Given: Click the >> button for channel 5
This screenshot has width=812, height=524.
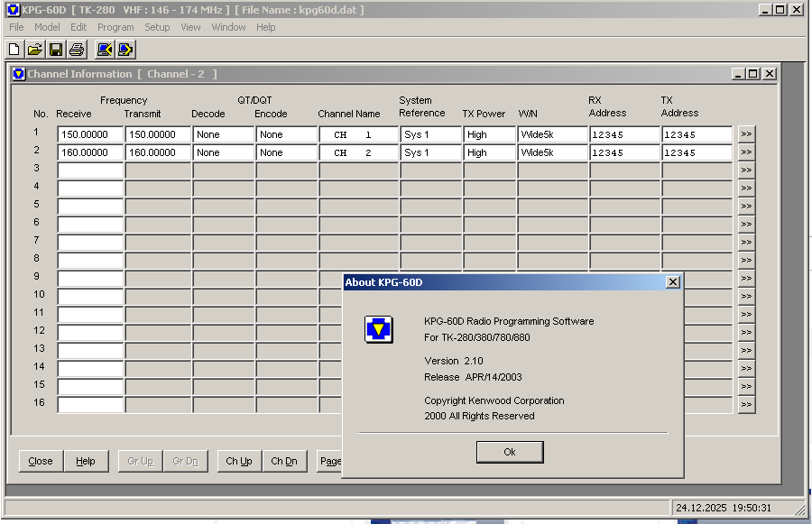Looking at the screenshot, I should coord(746,207).
